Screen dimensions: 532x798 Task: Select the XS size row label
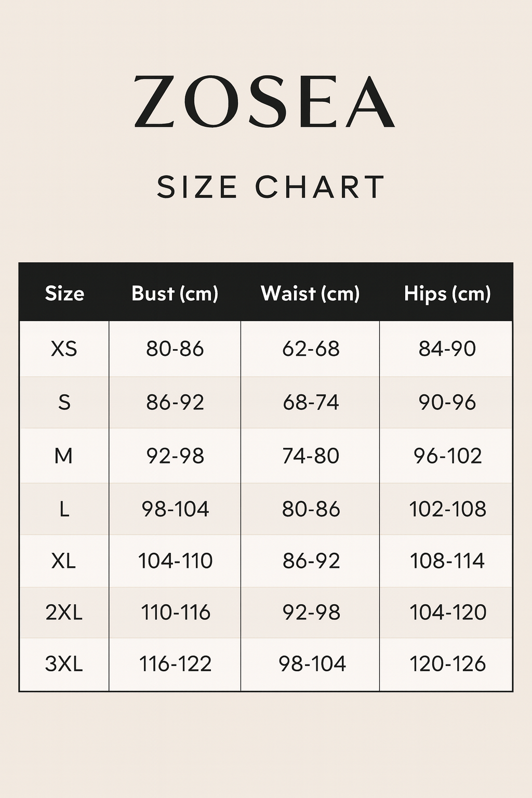click(64, 349)
